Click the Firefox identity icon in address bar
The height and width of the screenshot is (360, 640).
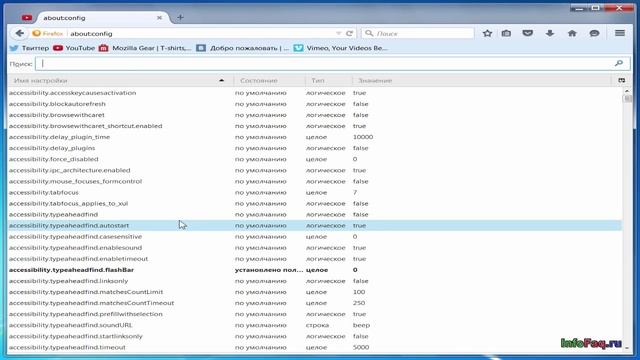pyautogui.click(x=48, y=33)
